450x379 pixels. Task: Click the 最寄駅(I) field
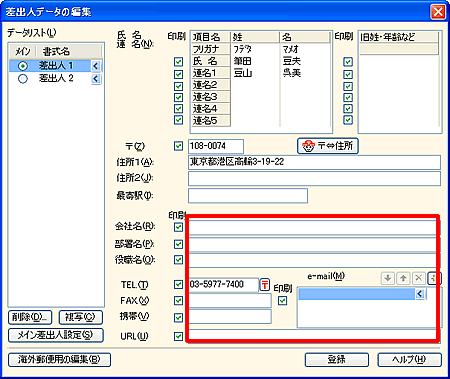pyautogui.click(x=248, y=196)
